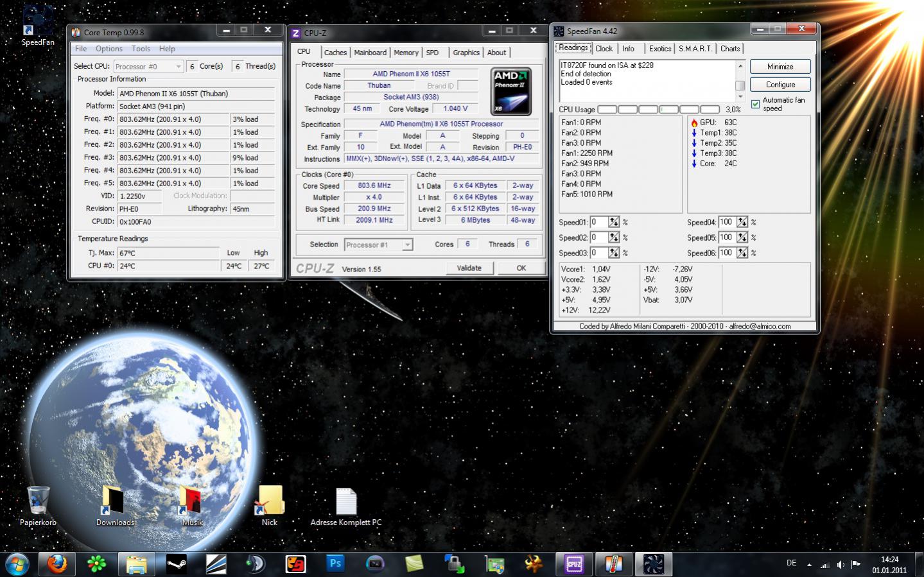Image resolution: width=924 pixels, height=577 pixels.
Task: Click the Validate button in CPU-Z
Action: point(469,268)
